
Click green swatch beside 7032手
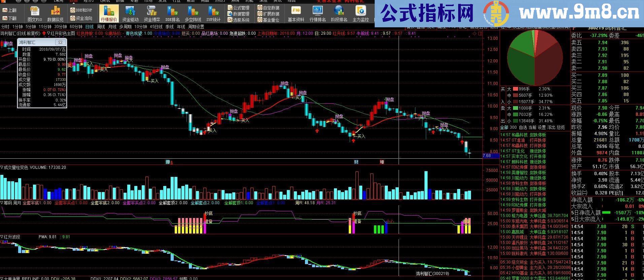[516, 115]
